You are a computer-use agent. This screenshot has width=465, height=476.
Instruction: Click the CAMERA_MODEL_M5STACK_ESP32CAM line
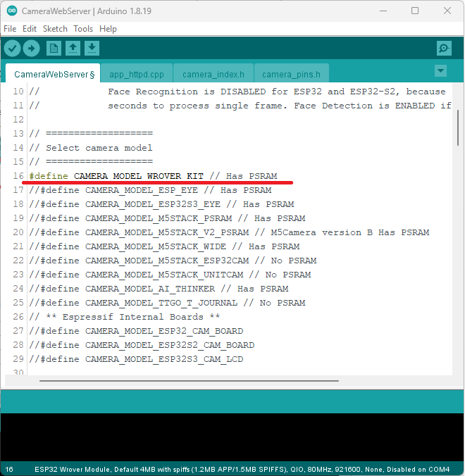[x=173, y=261]
